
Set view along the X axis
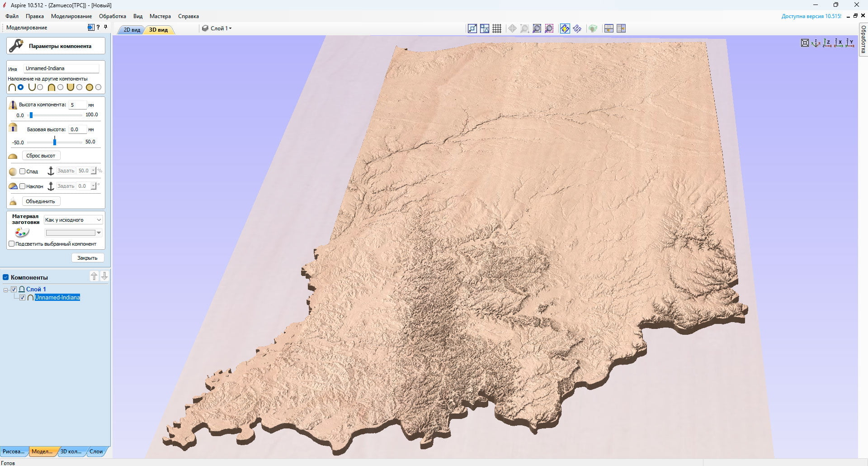pyautogui.click(x=839, y=43)
